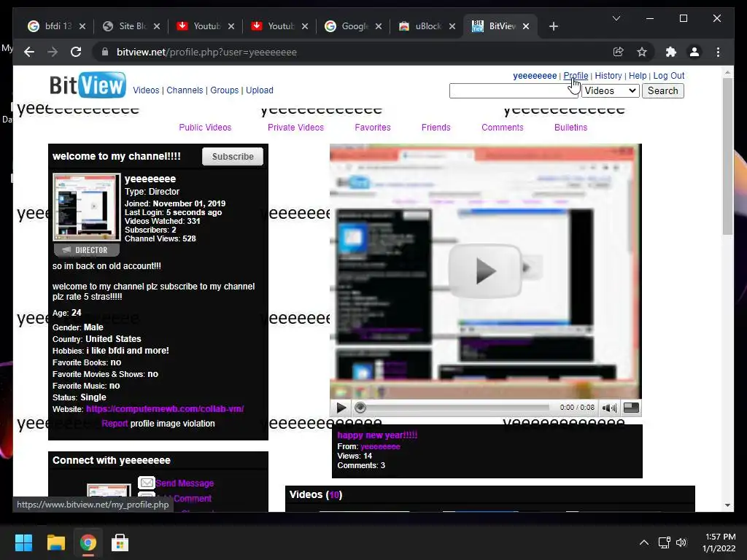
Task: Click the yeeeeeeee uploader link under video
Action: click(380, 447)
